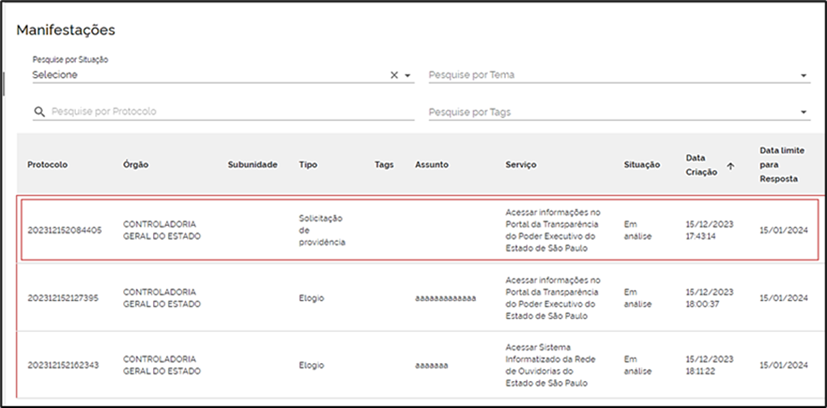Open the Pesquise por Tags dropdown
Image resolution: width=827 pixels, height=408 pixels.
[619, 112]
